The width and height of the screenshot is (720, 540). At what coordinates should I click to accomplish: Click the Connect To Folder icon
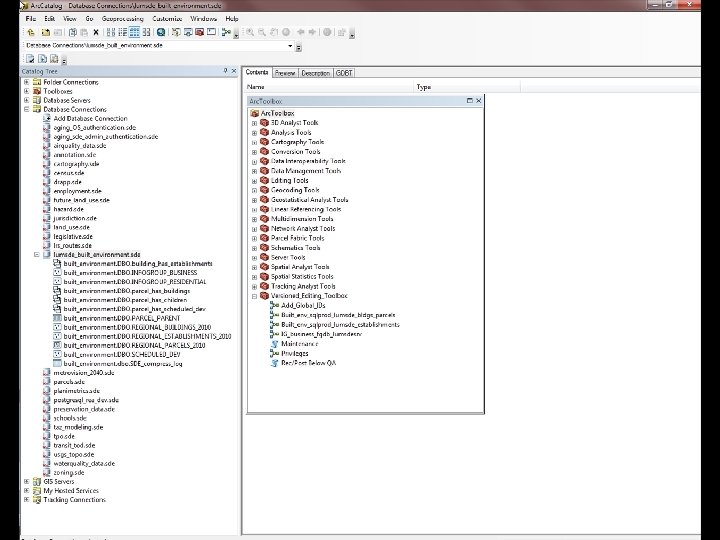[x=45, y=32]
